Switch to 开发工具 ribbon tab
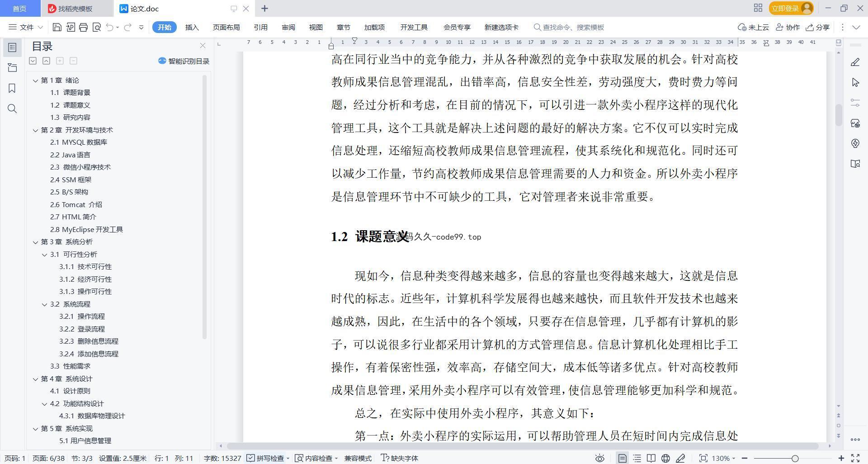868x464 pixels. coord(414,27)
